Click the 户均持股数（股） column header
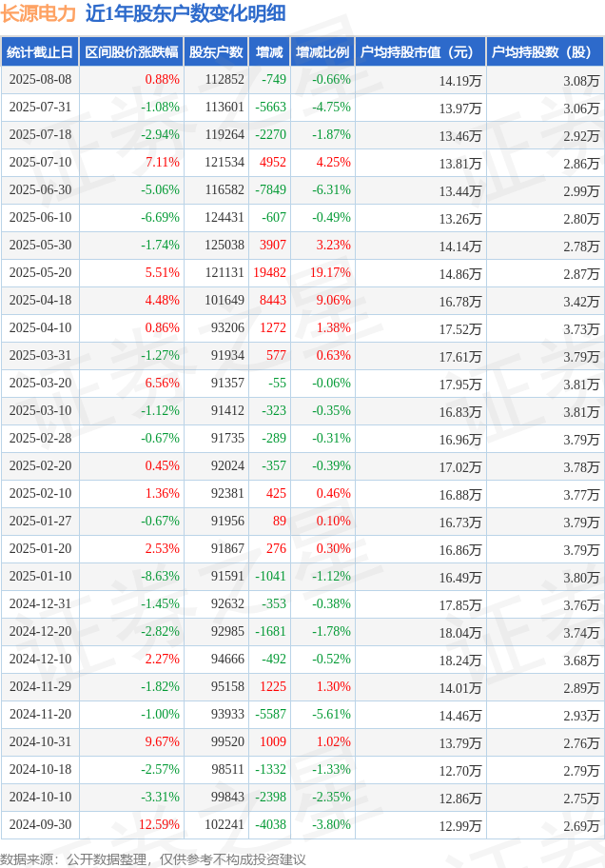Screen dimensions: 605x868 tap(545, 52)
